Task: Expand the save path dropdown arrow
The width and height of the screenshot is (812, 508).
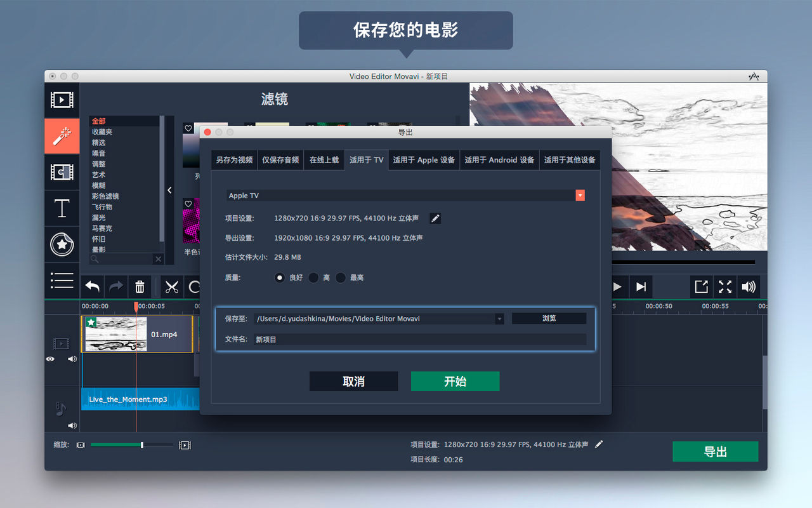Action: pyautogui.click(x=499, y=319)
